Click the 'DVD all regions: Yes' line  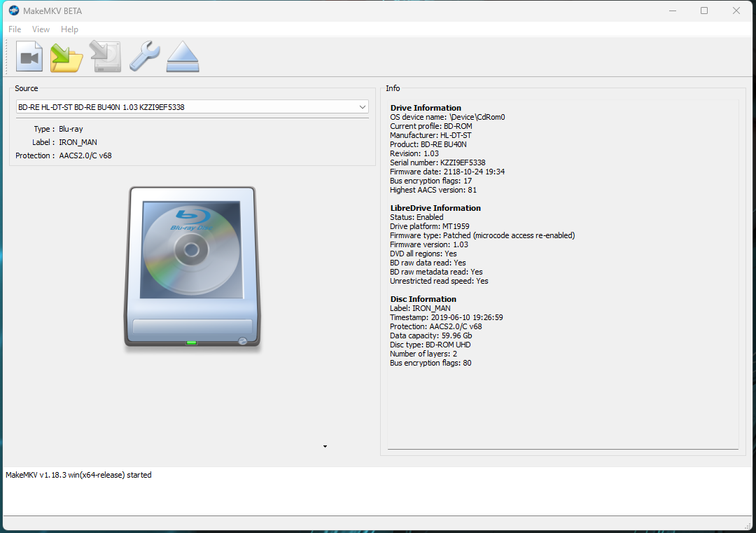423,254
